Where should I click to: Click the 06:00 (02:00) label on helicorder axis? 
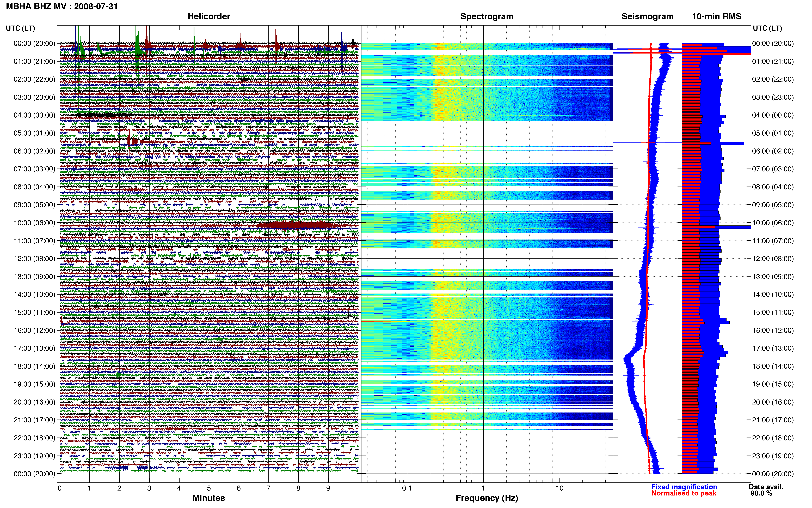(x=34, y=151)
